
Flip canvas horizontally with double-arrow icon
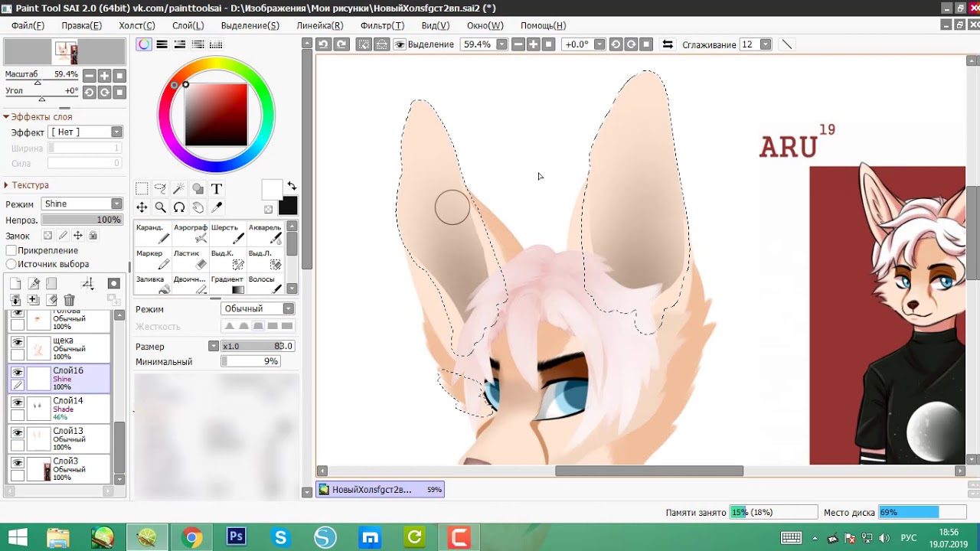[668, 44]
